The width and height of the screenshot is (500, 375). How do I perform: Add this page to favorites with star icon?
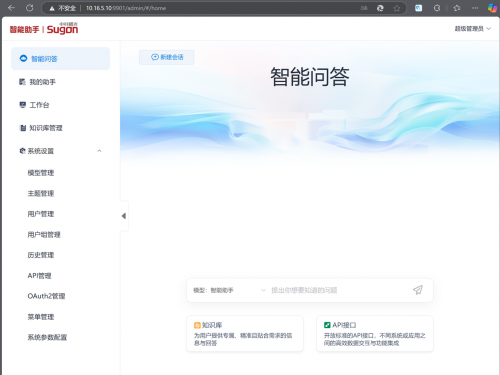point(397,8)
